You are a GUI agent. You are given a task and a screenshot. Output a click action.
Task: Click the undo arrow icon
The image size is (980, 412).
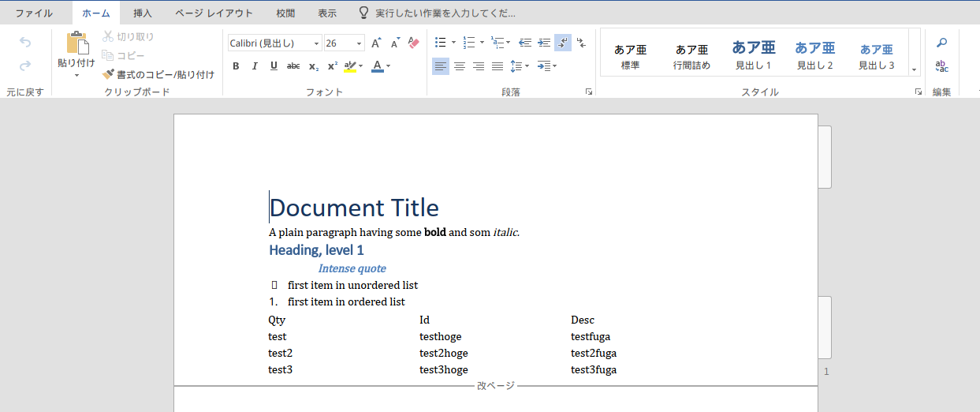[25, 43]
